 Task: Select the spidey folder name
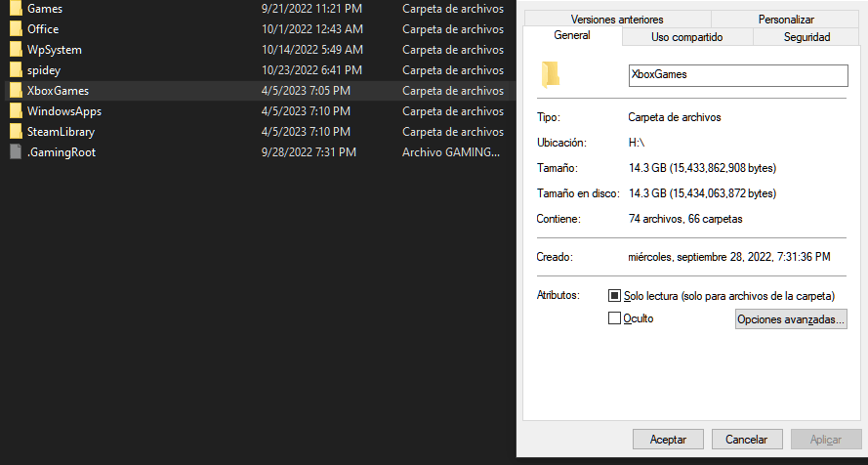[x=44, y=70]
